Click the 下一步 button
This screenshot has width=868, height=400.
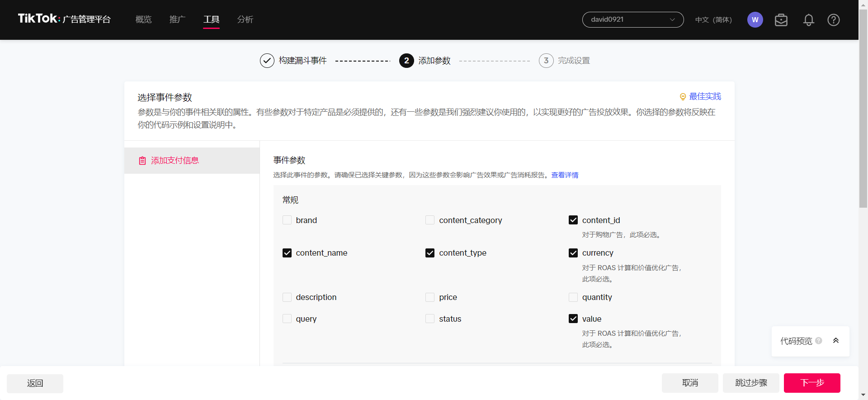[x=812, y=383]
